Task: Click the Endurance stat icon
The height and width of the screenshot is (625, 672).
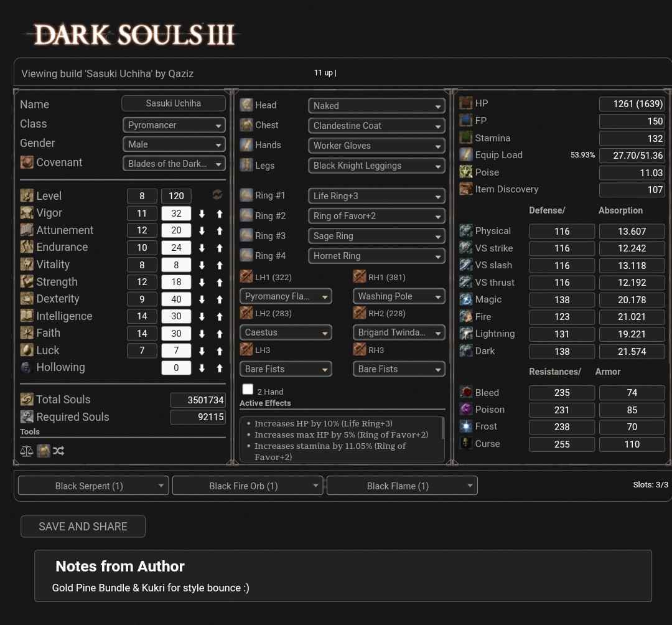Action: coord(27,247)
